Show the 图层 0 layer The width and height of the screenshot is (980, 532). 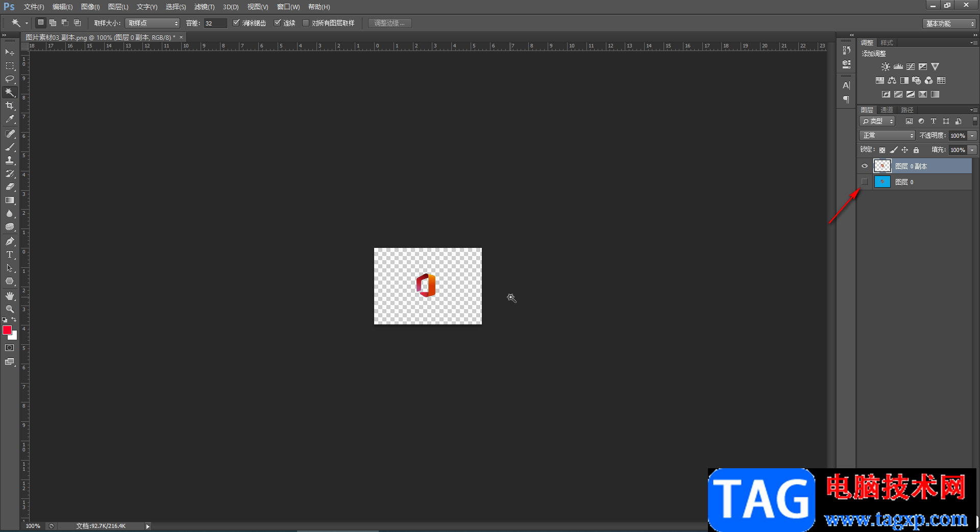click(865, 182)
